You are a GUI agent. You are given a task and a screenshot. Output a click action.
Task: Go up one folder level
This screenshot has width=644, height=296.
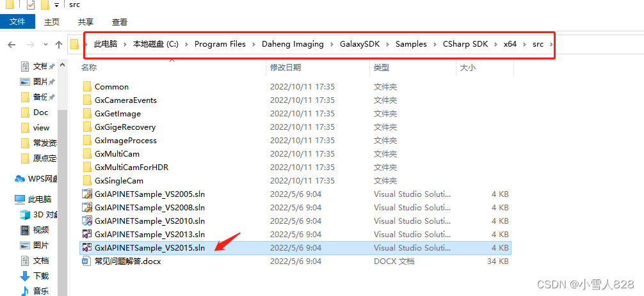point(59,45)
